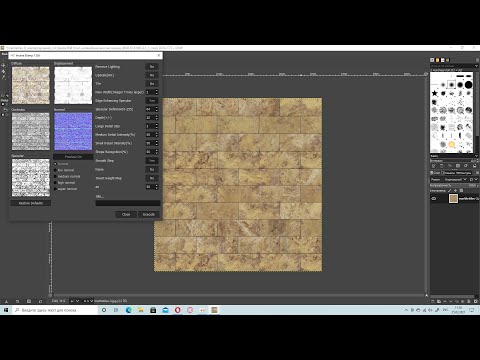The height and width of the screenshot is (360, 480).
Task: Toggle the Noise No button
Action: (152, 169)
